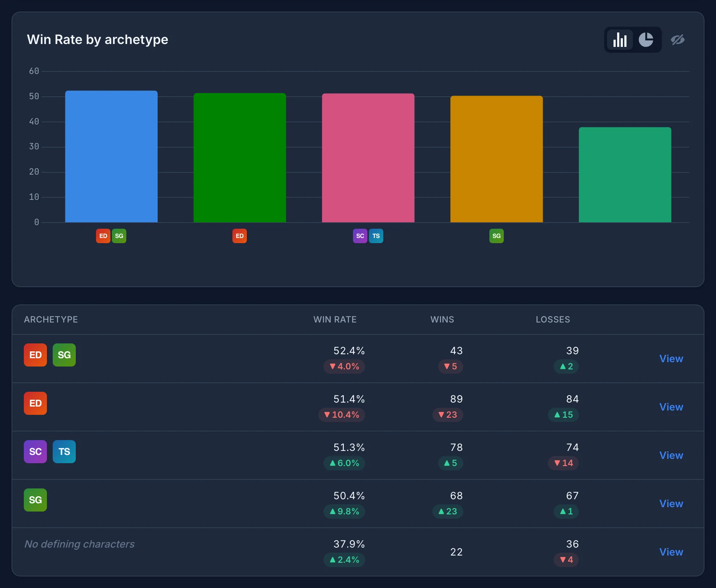The width and height of the screenshot is (716, 588).
Task: Open View link for 51.4% ED row
Action: 671,407
